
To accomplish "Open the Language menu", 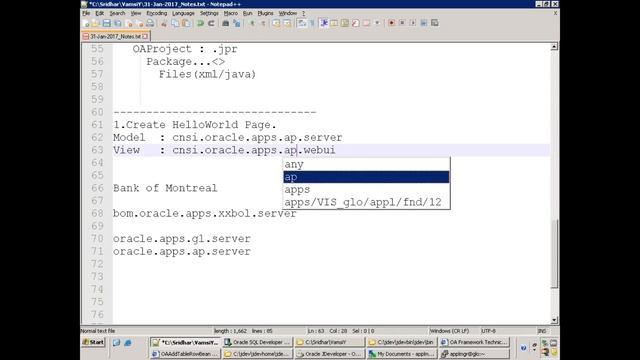I will (183, 13).
